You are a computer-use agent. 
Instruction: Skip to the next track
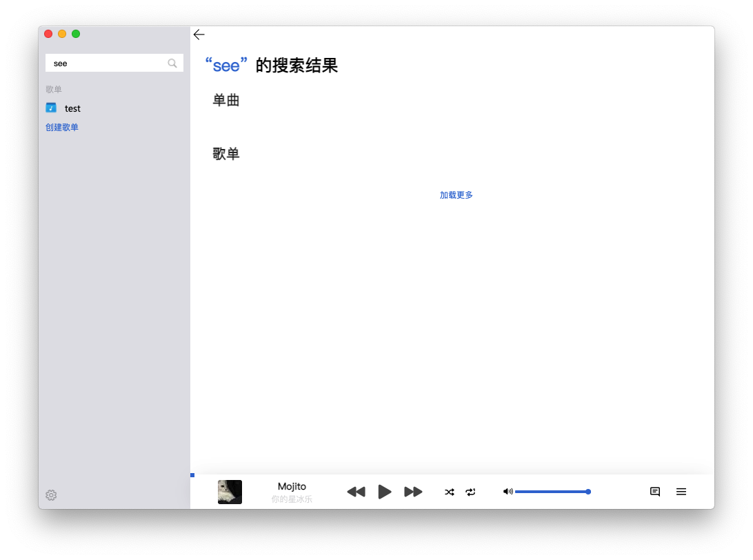413,492
